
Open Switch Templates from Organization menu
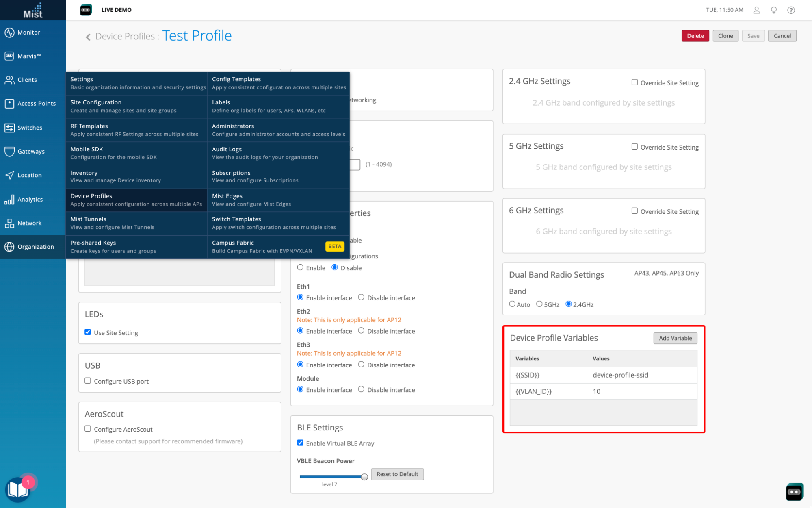236,219
